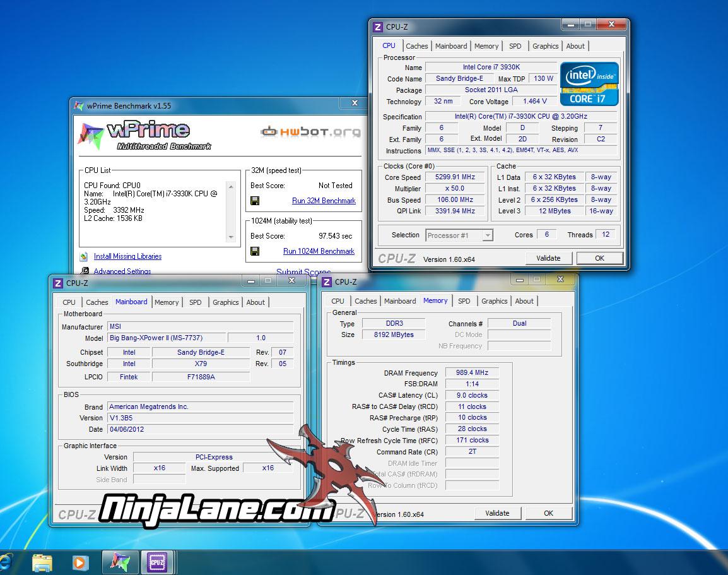Click Submit Scores link in wPrime
The width and height of the screenshot is (728, 575).
tap(303, 271)
